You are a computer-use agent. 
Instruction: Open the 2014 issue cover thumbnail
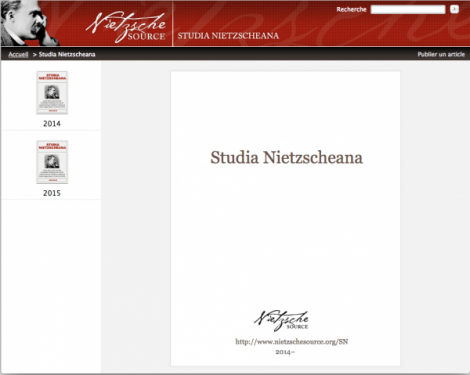[x=52, y=93]
